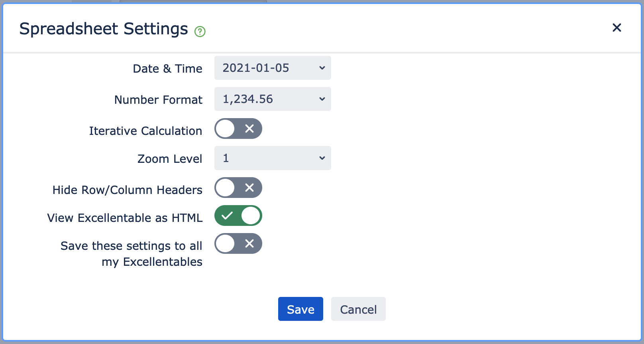This screenshot has width=644, height=344.
Task: Close the Spreadsheet Settings dialog
Action: click(617, 28)
